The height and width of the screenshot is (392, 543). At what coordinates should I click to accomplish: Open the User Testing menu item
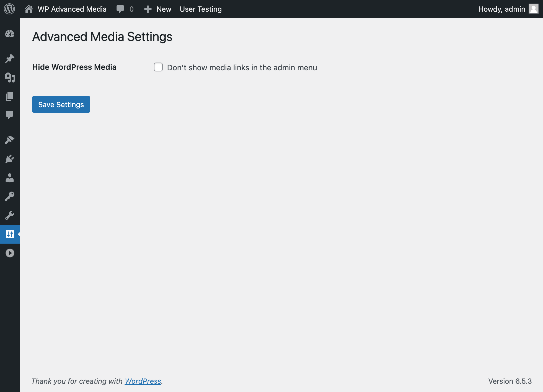click(201, 9)
